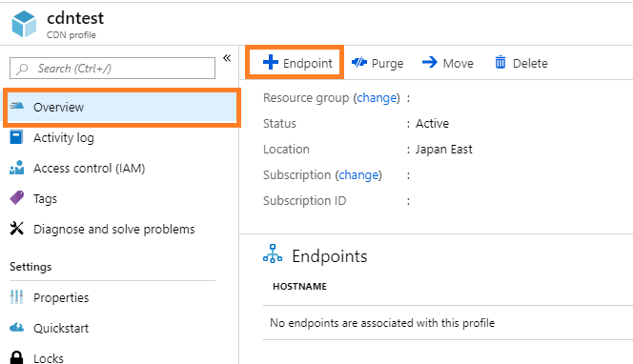Click the purple Tags icon
This screenshot has width=633, height=364.
click(16, 198)
